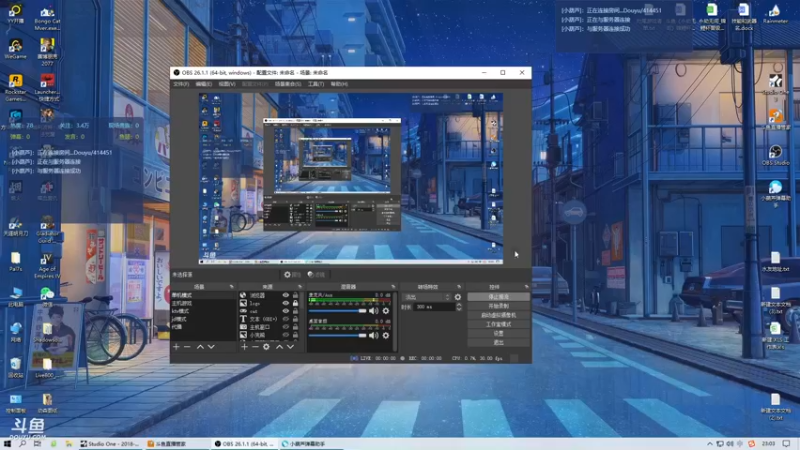Click the start recording button
Screen dimensions: 800x450
(x=498, y=306)
